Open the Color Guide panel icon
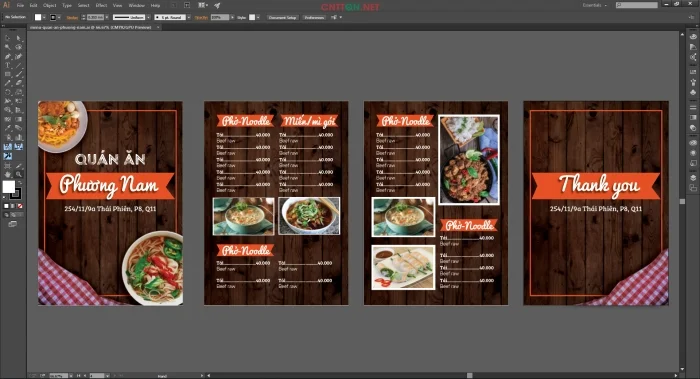 tap(693, 47)
